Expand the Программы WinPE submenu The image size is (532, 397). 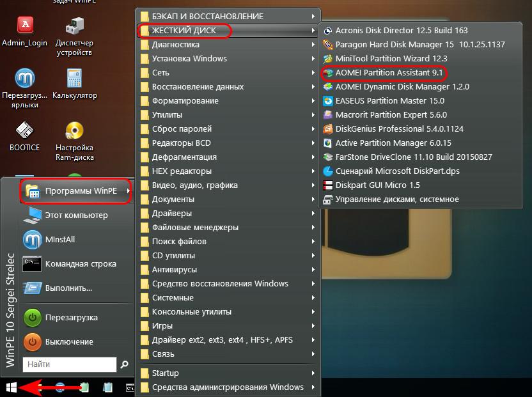pyautogui.click(x=77, y=191)
